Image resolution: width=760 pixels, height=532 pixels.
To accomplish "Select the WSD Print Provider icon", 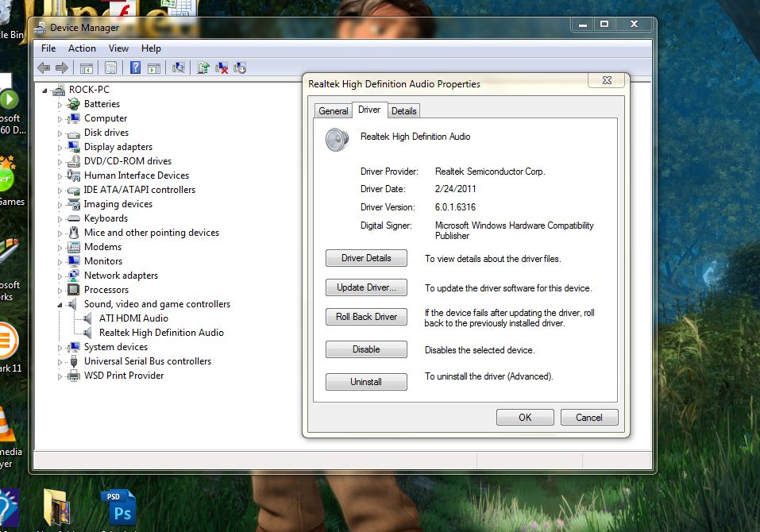I will point(74,376).
